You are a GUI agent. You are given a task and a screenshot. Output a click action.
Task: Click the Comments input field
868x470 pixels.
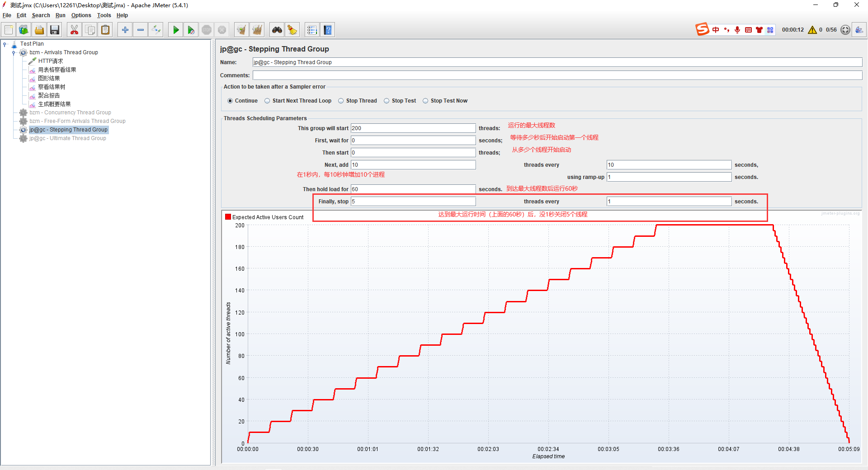(557, 75)
